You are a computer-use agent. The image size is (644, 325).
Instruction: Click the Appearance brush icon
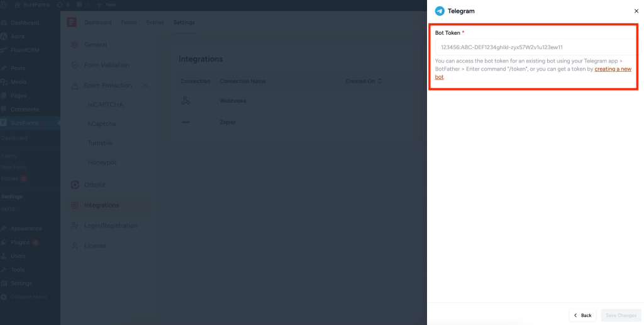coord(4,229)
